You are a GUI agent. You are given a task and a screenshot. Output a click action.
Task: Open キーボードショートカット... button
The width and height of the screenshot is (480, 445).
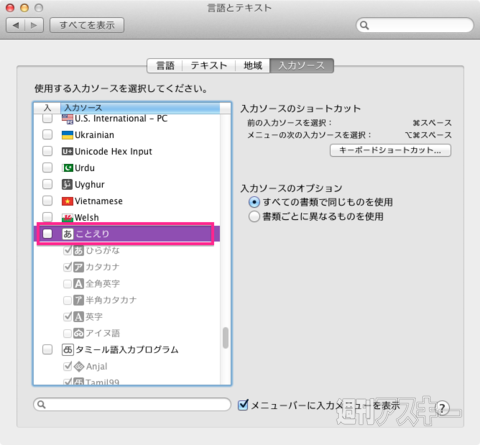pos(390,150)
